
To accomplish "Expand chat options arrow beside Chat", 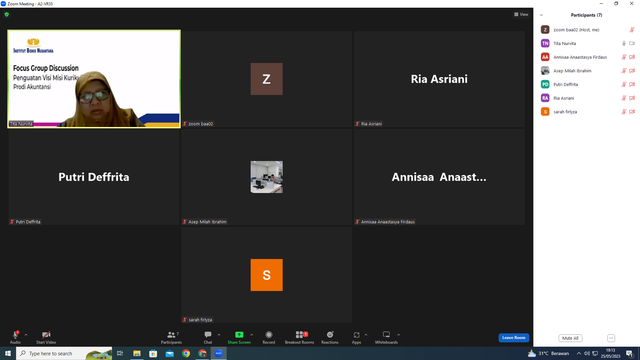I will click(x=219, y=335).
